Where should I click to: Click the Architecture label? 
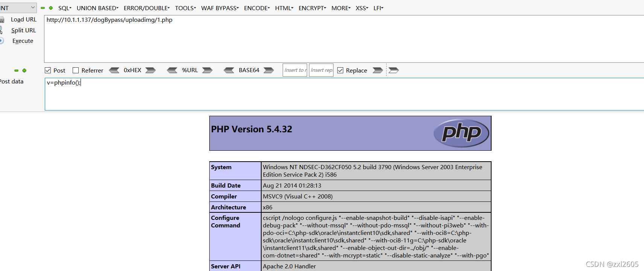[228, 207]
